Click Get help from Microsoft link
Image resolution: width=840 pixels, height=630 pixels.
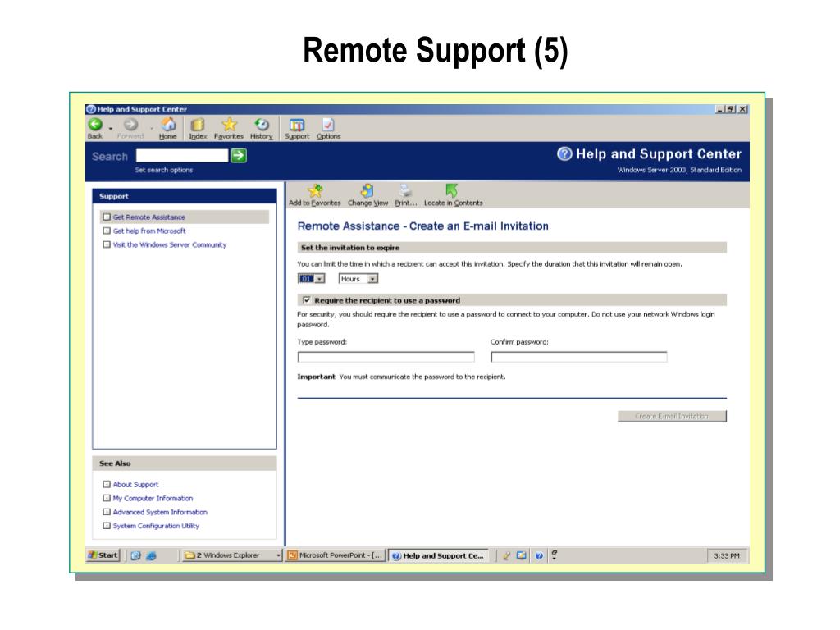point(149,231)
